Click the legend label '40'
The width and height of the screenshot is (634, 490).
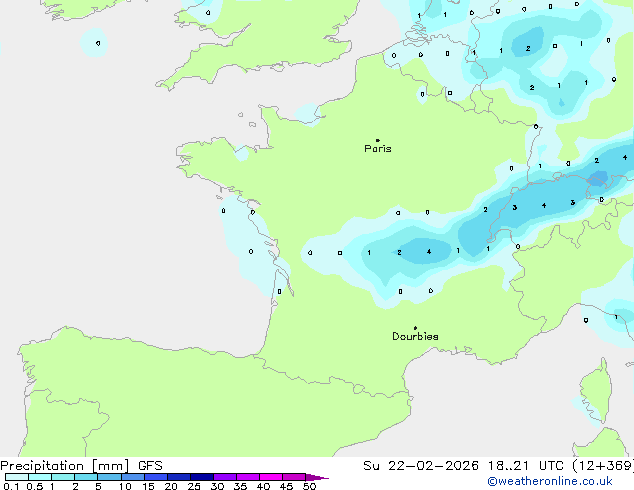click(263, 486)
